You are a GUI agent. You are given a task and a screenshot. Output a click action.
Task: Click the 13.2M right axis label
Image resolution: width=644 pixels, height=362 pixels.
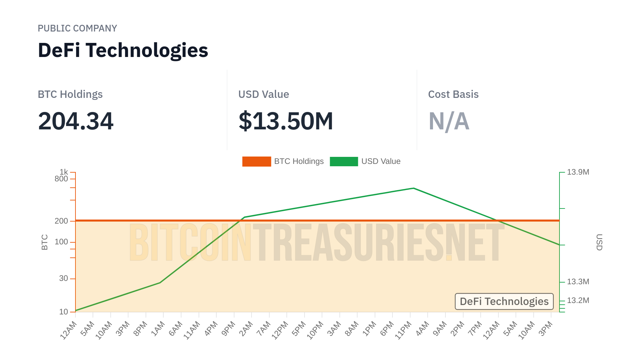pyautogui.click(x=578, y=300)
